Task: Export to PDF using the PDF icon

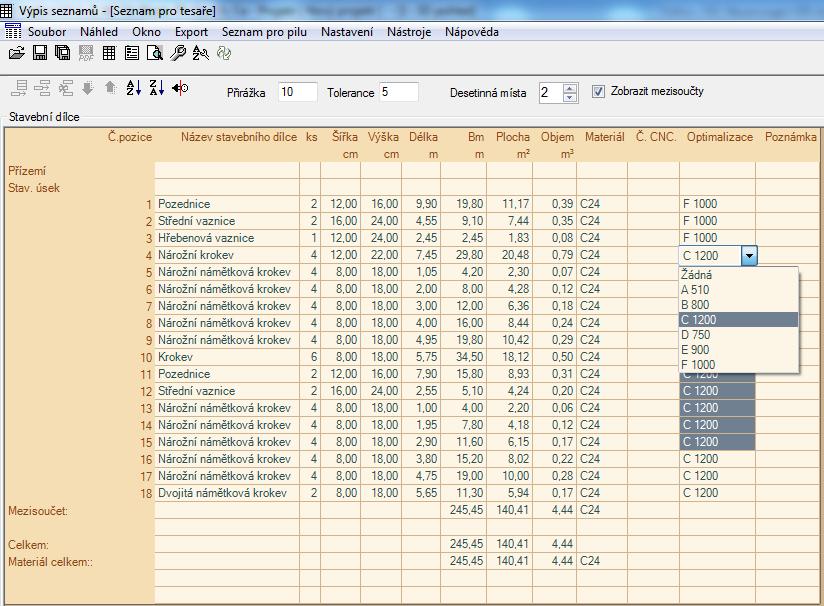Action: pyautogui.click(x=86, y=53)
